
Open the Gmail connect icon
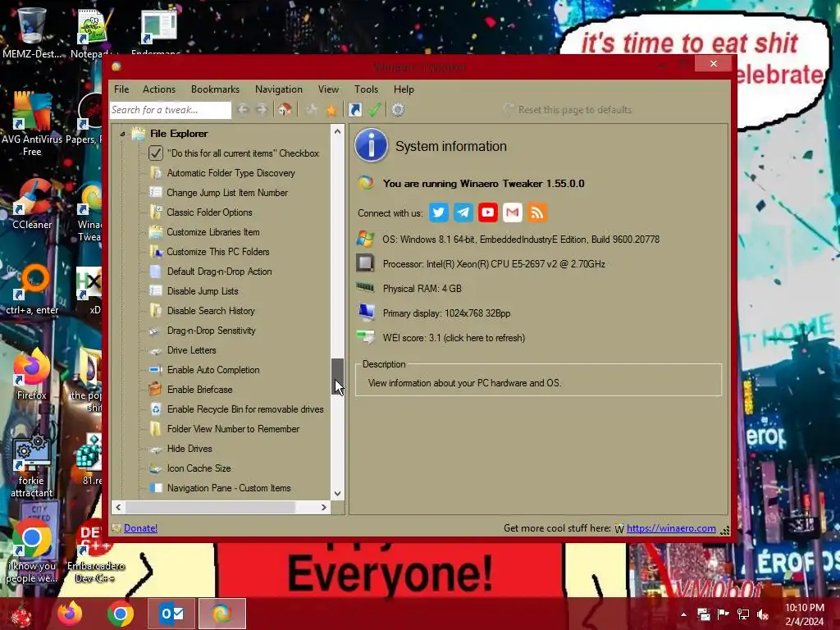(512, 212)
